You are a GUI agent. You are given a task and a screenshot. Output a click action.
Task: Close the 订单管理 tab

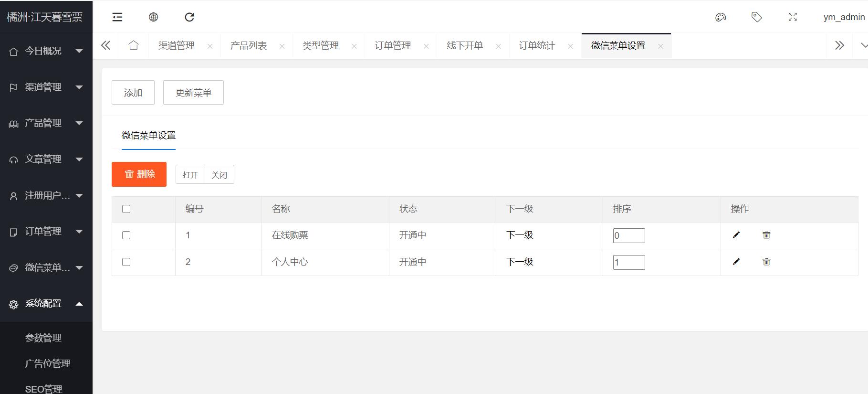[x=426, y=46]
